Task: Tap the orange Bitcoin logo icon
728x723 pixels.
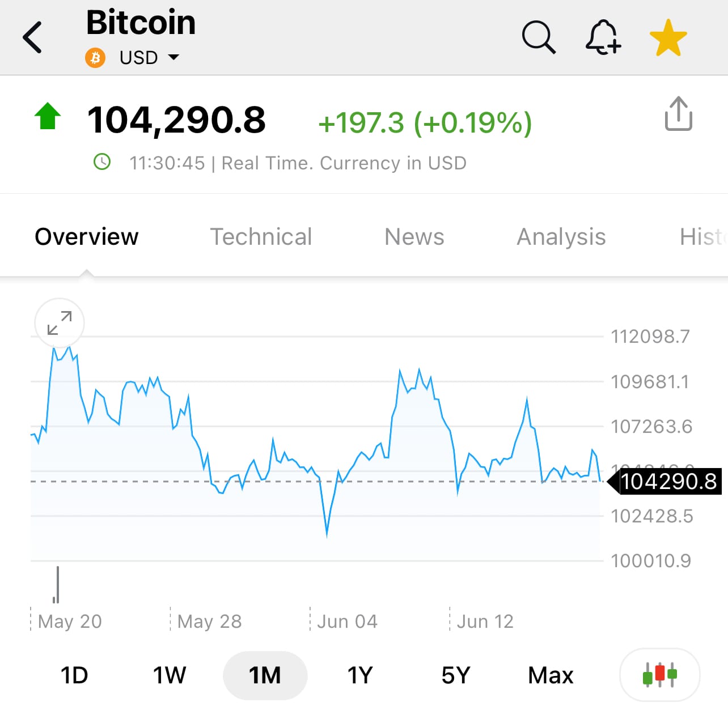Action: [95, 58]
